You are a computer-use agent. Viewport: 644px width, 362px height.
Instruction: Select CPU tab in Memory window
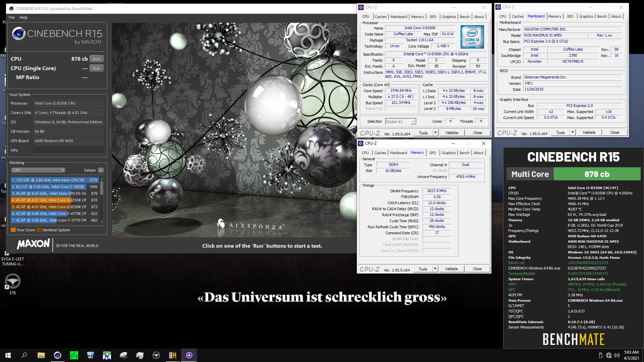(365, 153)
